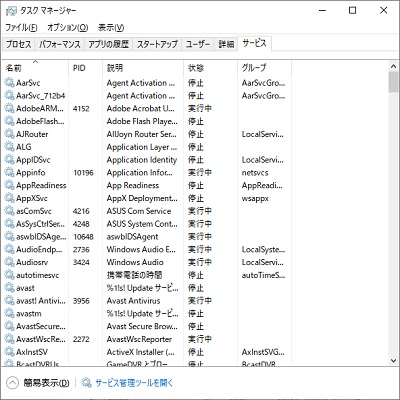This screenshot has height=400, width=400.
Task: Click the gear icon next to ALG
Action: click(9, 147)
